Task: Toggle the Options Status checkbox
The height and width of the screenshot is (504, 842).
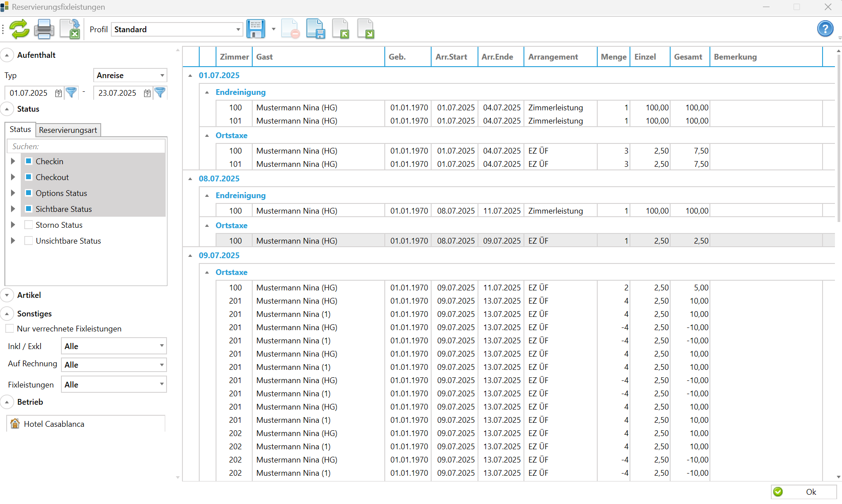Action: coord(28,193)
